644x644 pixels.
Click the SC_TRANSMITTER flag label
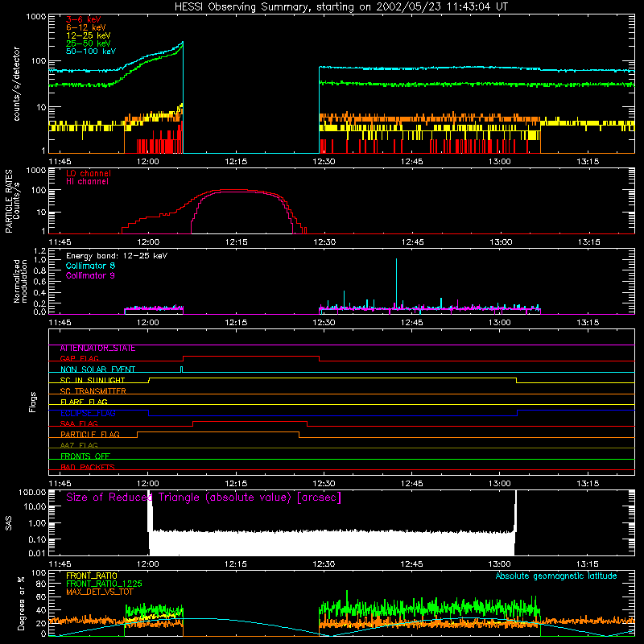click(93, 391)
